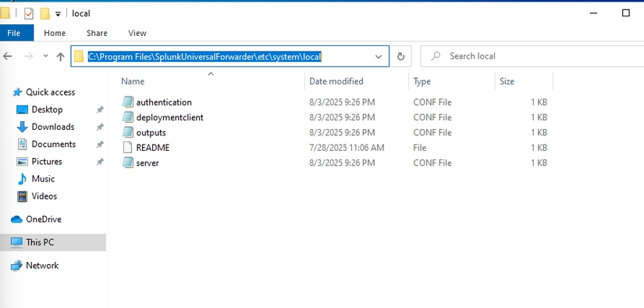Click the server file name
The image size is (644, 308).
coord(148,163)
